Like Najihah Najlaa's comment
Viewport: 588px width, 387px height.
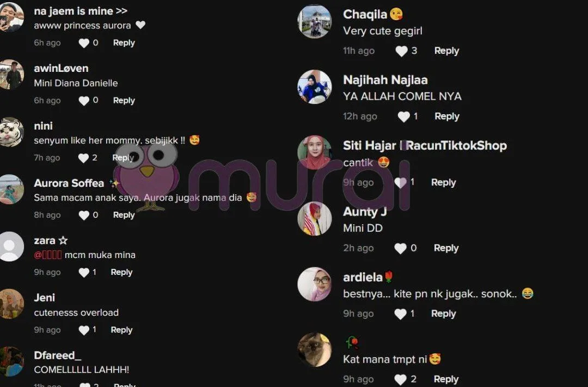tap(403, 116)
